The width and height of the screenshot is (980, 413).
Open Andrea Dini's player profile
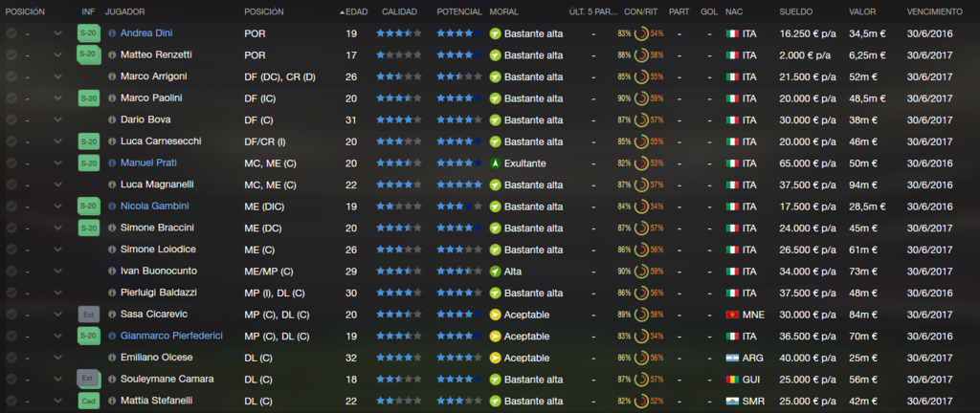[x=146, y=33]
